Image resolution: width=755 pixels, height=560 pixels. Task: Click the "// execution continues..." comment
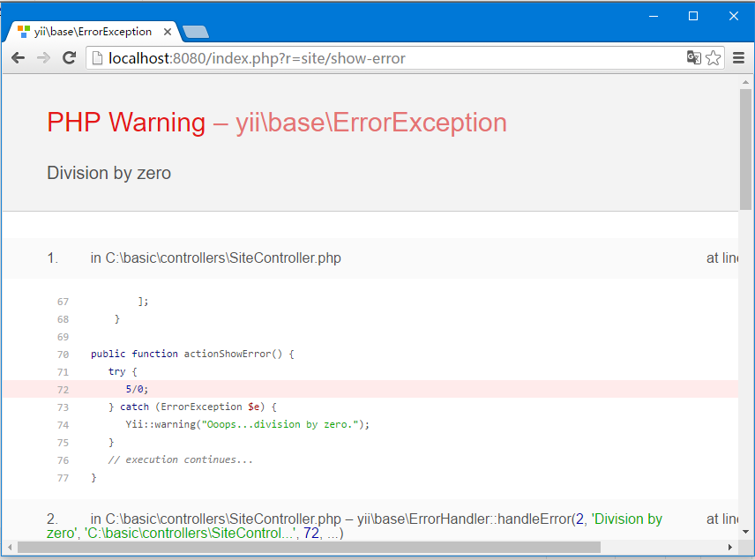[x=181, y=459]
